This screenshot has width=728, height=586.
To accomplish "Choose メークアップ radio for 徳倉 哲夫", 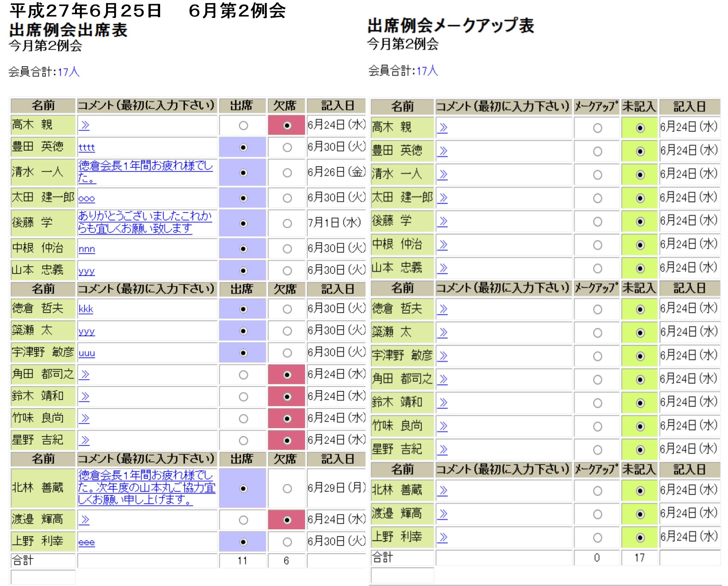I will (x=597, y=309).
